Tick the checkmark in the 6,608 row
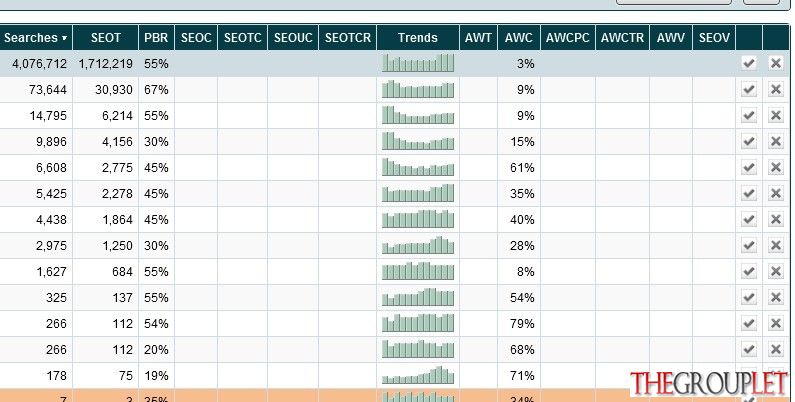 point(749,167)
